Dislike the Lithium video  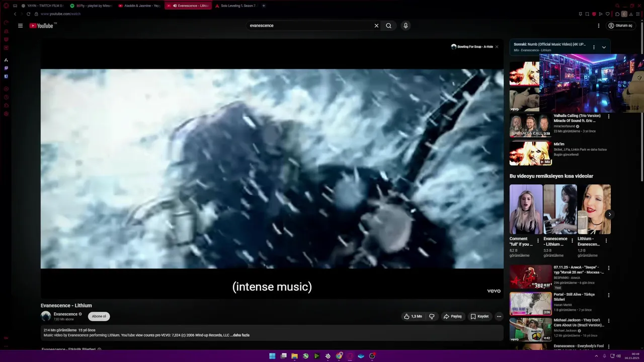432,316
